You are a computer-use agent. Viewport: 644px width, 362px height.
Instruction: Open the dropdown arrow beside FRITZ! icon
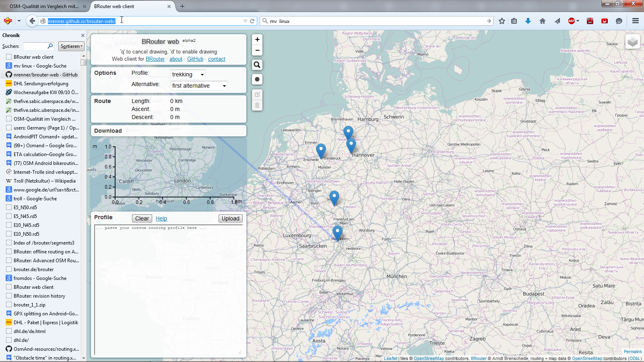point(19,21)
